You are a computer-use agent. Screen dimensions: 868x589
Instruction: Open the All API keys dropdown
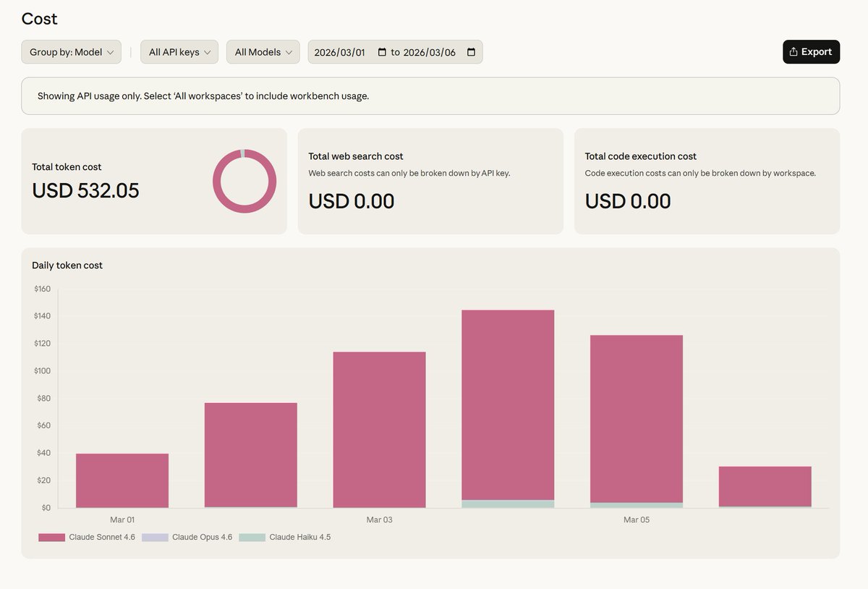[x=179, y=52]
